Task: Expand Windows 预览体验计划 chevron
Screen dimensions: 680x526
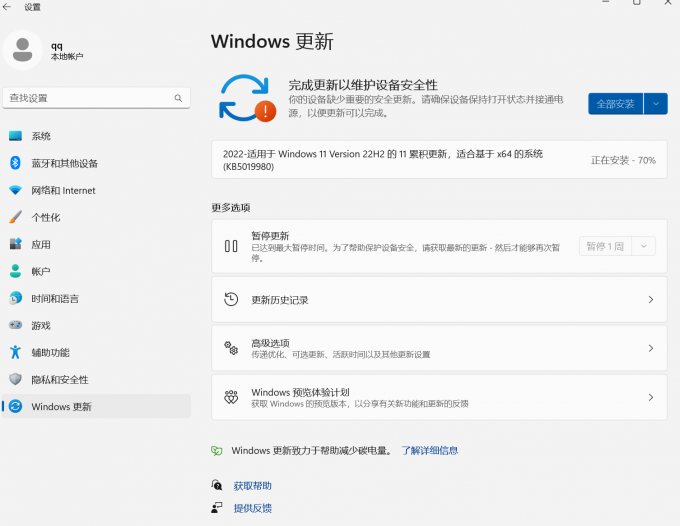Action: click(651, 397)
